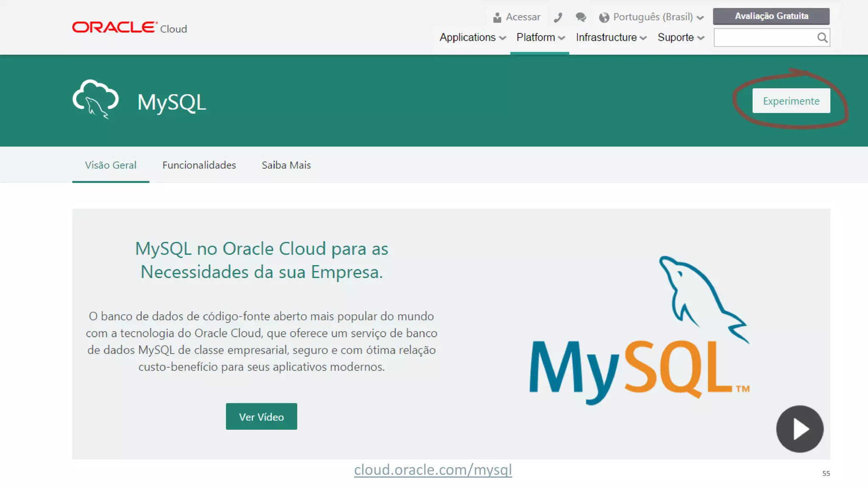Click the paragraph starting O banco de dados
Image resolution: width=868 pixels, height=488 pixels.
coord(262,341)
